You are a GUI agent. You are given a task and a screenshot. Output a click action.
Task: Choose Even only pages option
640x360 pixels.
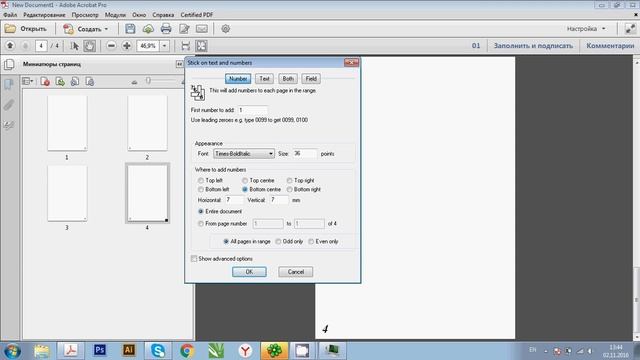pos(311,242)
